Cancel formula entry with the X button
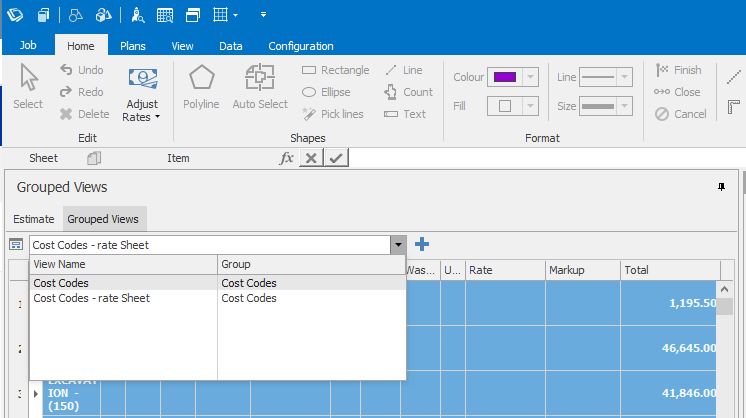 (311, 158)
